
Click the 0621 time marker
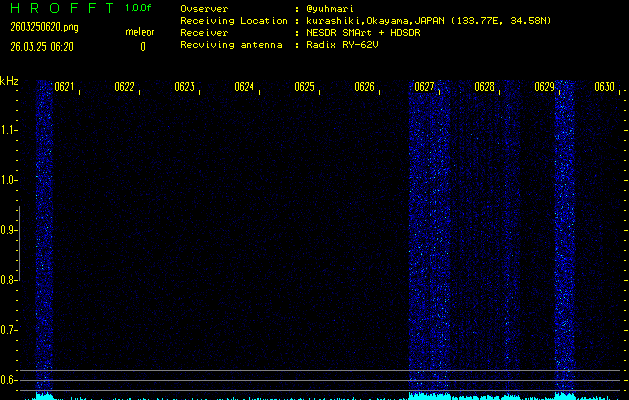(x=64, y=87)
